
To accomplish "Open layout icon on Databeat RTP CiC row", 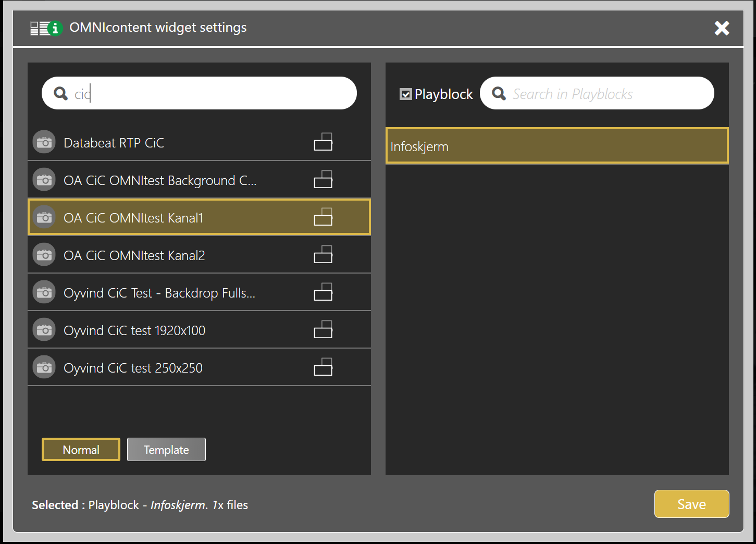I will tap(323, 142).
